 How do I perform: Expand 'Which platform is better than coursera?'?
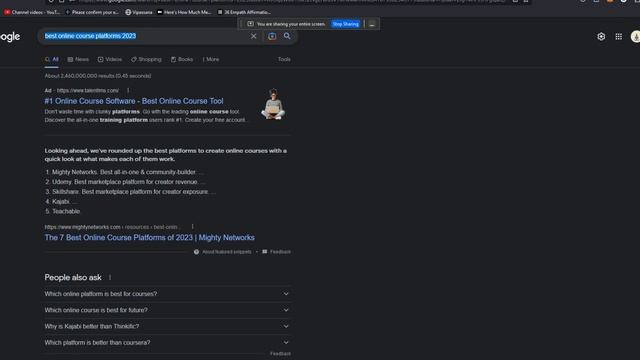click(x=167, y=343)
